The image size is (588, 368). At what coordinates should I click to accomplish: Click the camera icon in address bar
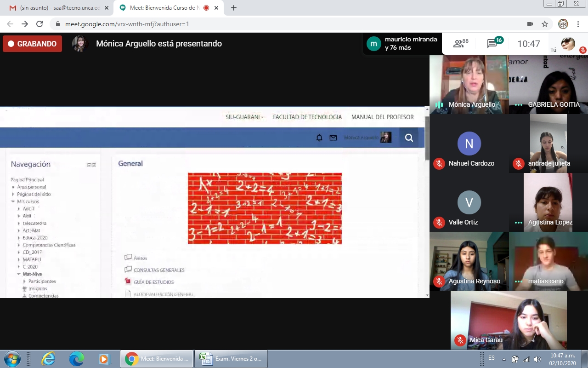click(530, 24)
